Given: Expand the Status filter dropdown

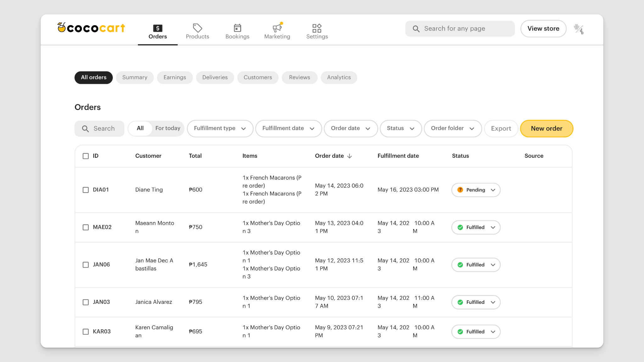Looking at the screenshot, I should [x=401, y=129].
